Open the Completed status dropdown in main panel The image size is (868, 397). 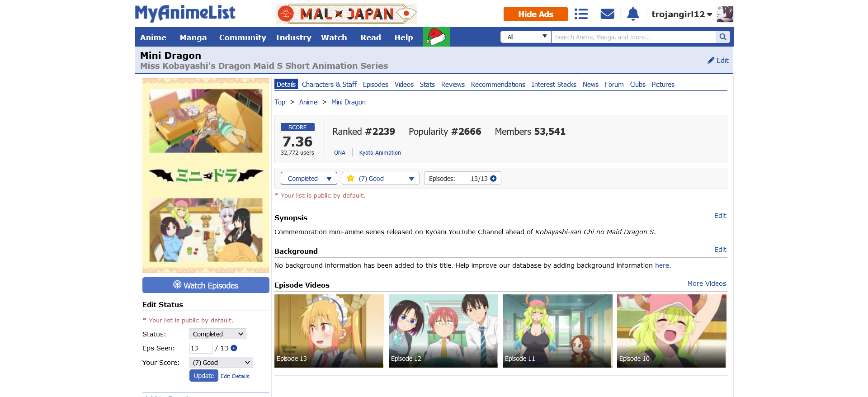[x=309, y=179]
